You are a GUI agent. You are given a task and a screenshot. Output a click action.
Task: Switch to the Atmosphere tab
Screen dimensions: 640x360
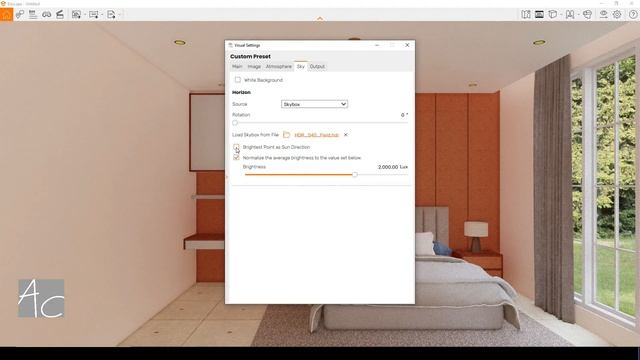[279, 67]
